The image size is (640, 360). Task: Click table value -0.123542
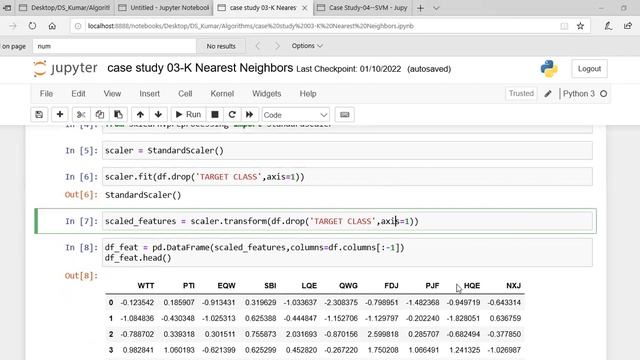137,303
